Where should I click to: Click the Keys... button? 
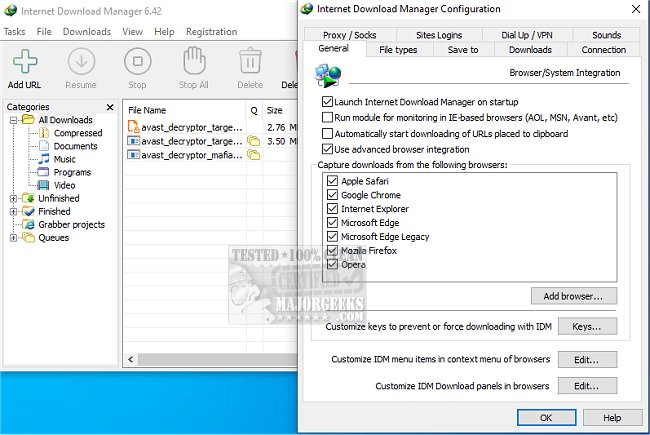click(586, 326)
